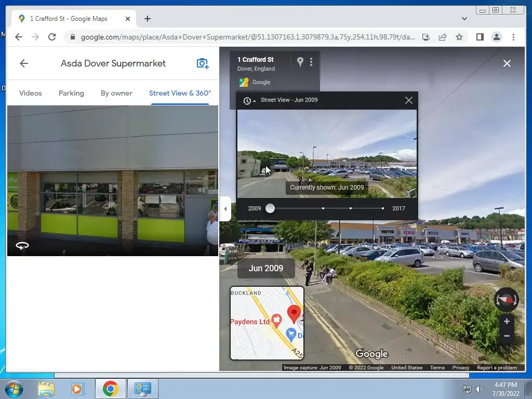Select the second timeline date marker
The width and height of the screenshot is (532, 399).
(x=323, y=208)
